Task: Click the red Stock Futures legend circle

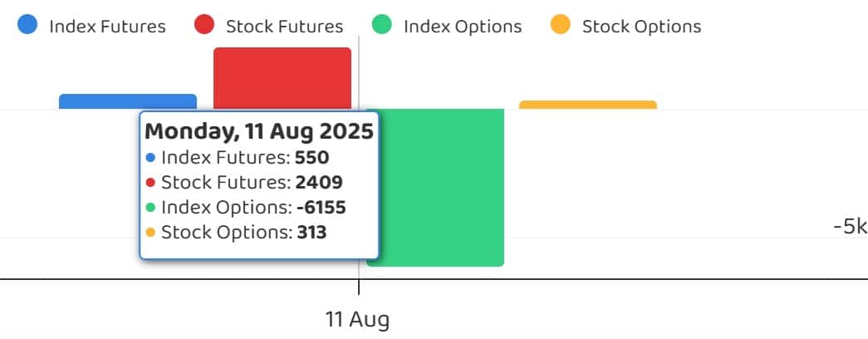Action: [204, 24]
